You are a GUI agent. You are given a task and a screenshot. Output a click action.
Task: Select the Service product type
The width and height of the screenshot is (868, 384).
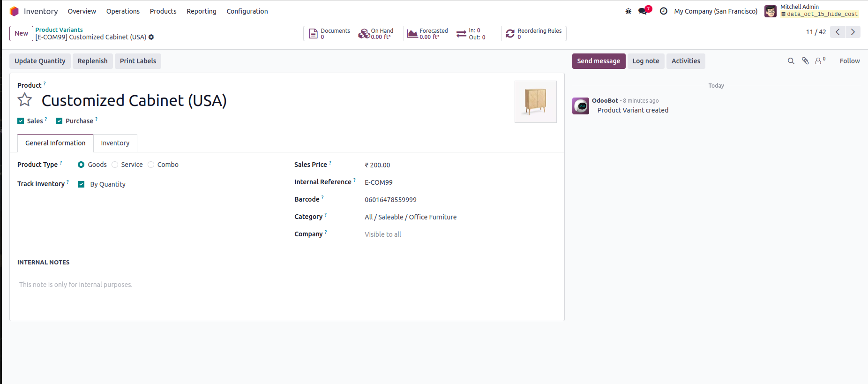pyautogui.click(x=115, y=165)
